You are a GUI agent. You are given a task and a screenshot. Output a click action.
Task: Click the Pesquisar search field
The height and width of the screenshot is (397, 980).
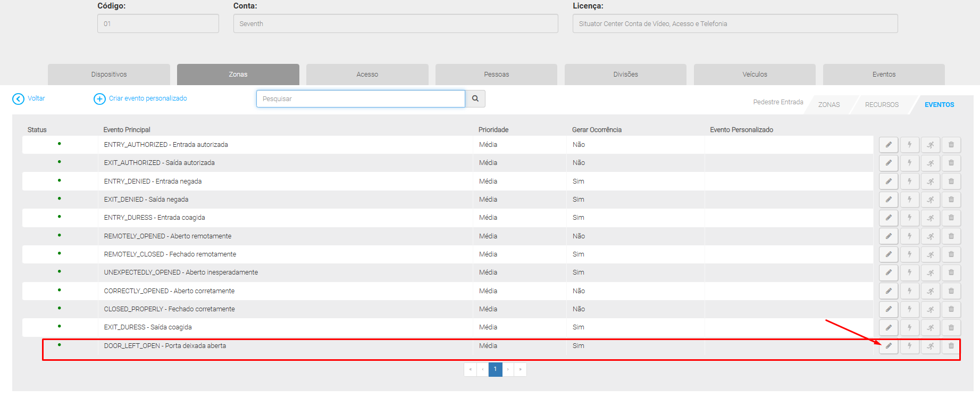pos(361,99)
